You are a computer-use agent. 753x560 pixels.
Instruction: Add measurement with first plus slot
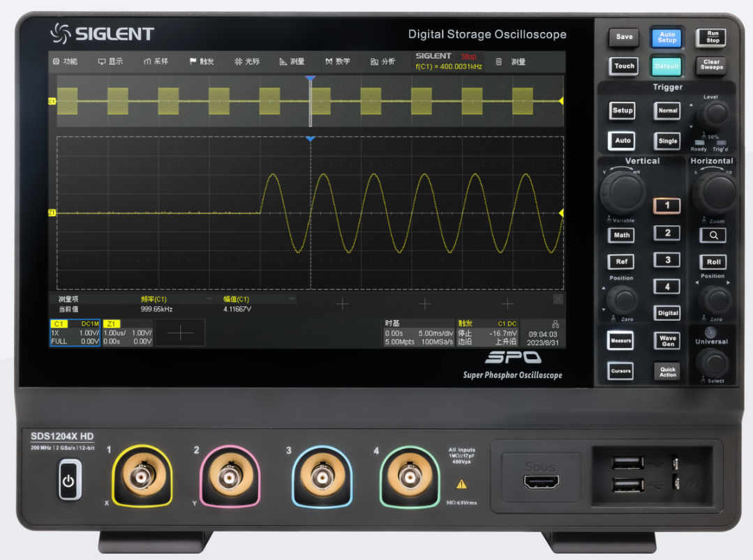click(343, 304)
